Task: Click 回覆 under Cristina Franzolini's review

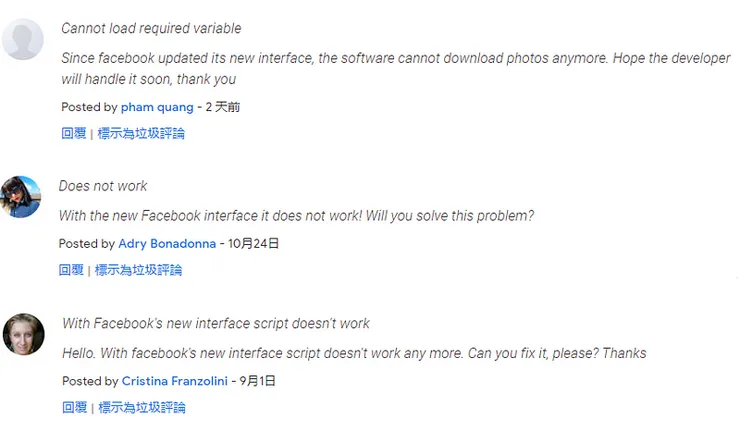Action: (74, 407)
